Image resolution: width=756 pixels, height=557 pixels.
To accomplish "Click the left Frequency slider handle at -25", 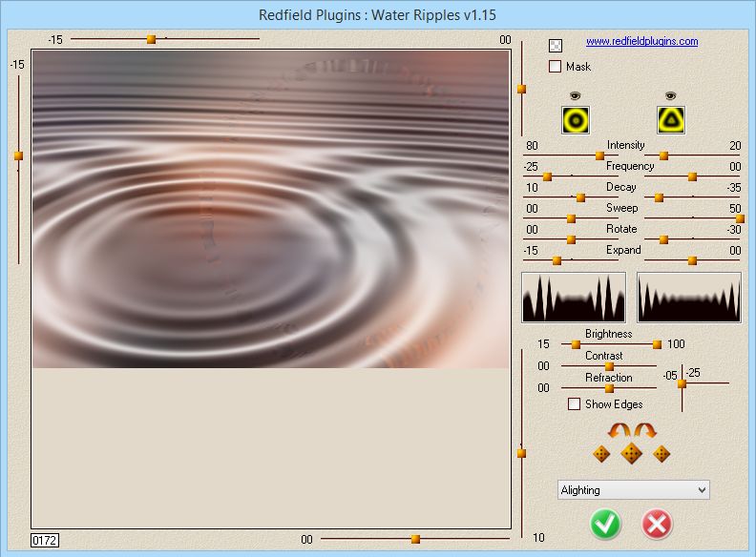I will coord(547,176).
